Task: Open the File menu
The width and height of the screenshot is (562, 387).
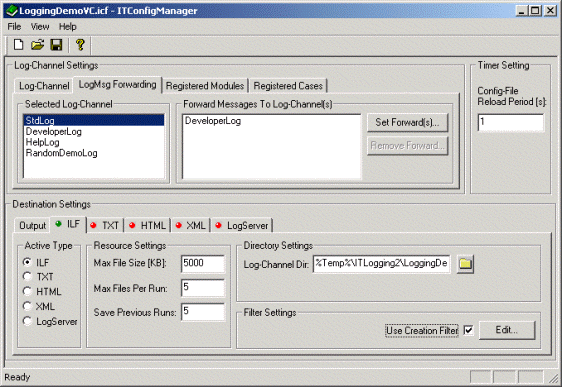Action: pyautogui.click(x=14, y=27)
